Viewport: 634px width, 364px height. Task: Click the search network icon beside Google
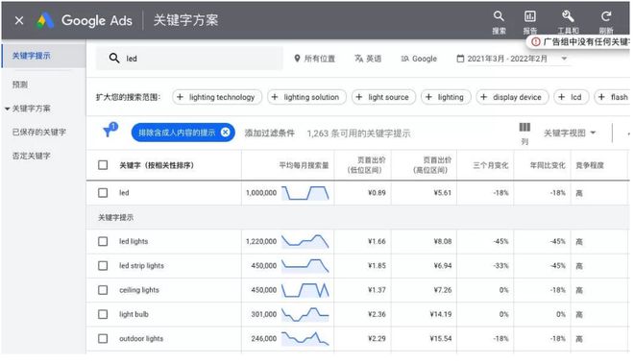pos(404,59)
